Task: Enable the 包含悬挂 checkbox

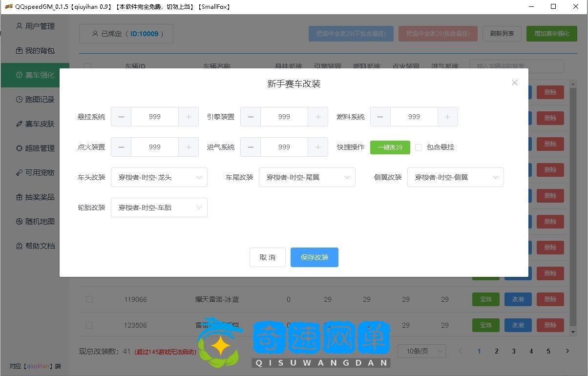Action: 419,147
